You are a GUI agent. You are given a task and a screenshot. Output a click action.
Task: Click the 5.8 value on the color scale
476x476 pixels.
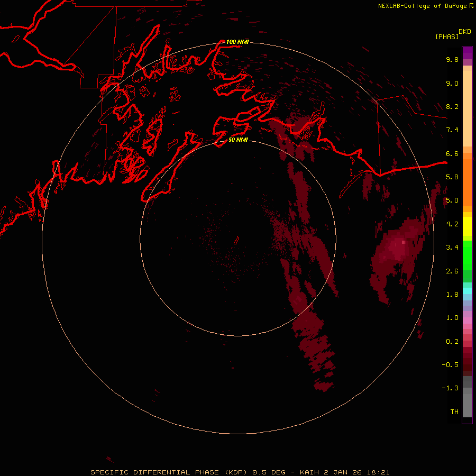click(452, 177)
